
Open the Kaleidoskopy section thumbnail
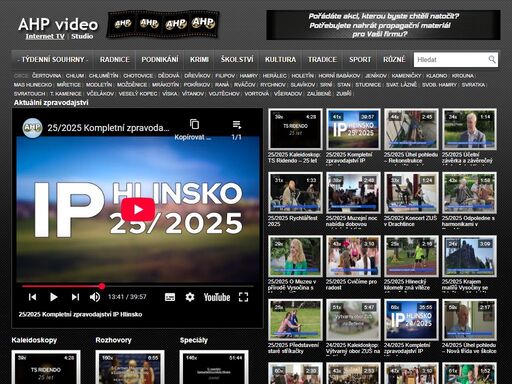(x=46, y=367)
